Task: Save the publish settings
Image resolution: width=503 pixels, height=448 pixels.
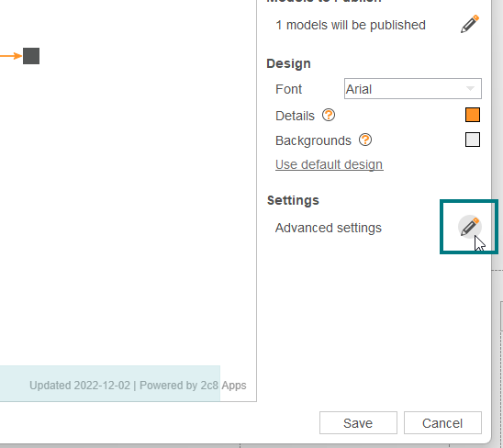Action: click(358, 423)
